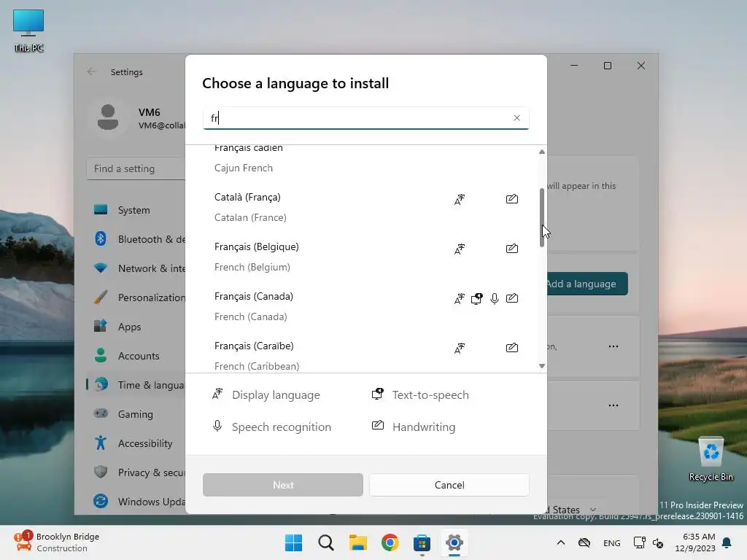
Task: Click the language list scrollbar down arrow
Action: click(542, 366)
